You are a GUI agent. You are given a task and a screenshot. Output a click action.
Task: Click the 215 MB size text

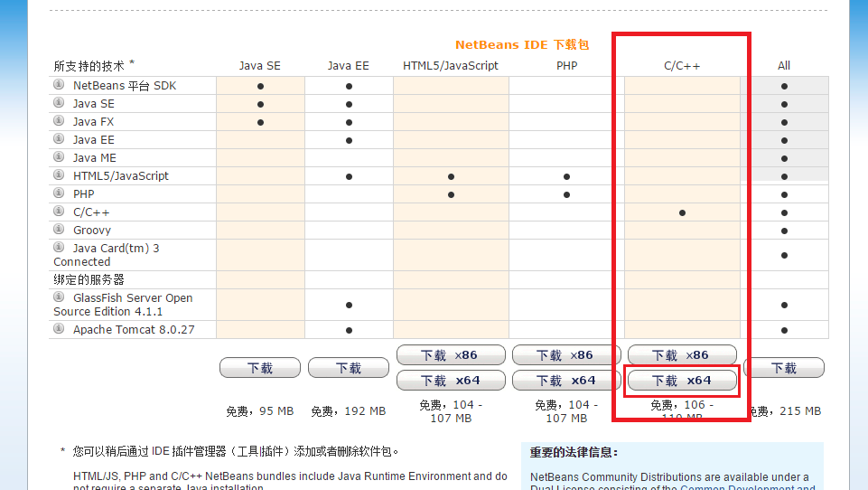click(x=800, y=411)
